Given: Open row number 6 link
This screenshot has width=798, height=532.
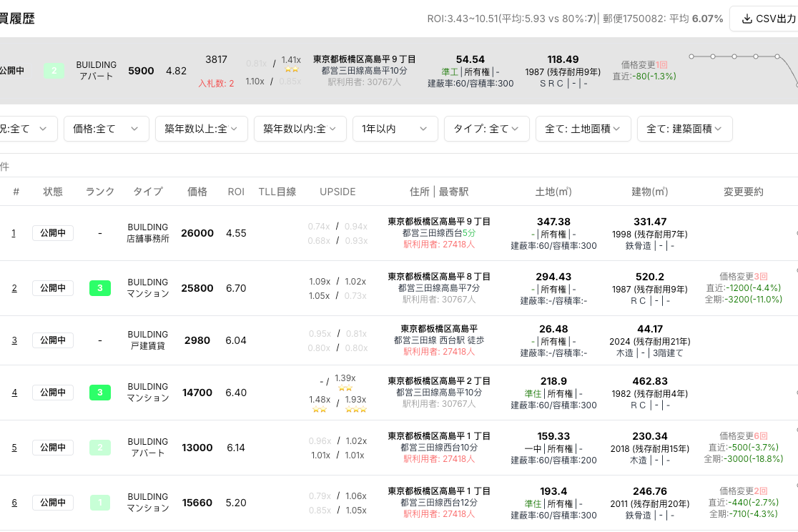Looking at the screenshot, I should tap(14, 503).
